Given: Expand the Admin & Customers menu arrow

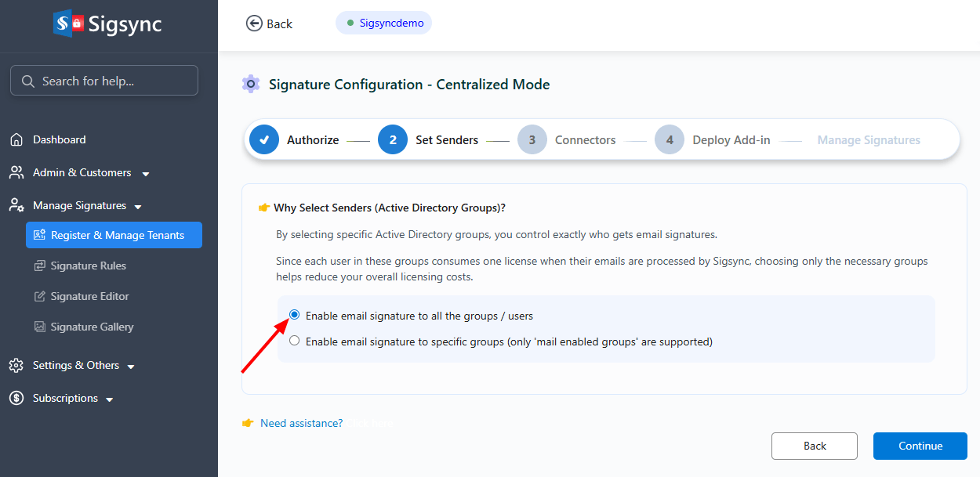Looking at the screenshot, I should tap(146, 174).
